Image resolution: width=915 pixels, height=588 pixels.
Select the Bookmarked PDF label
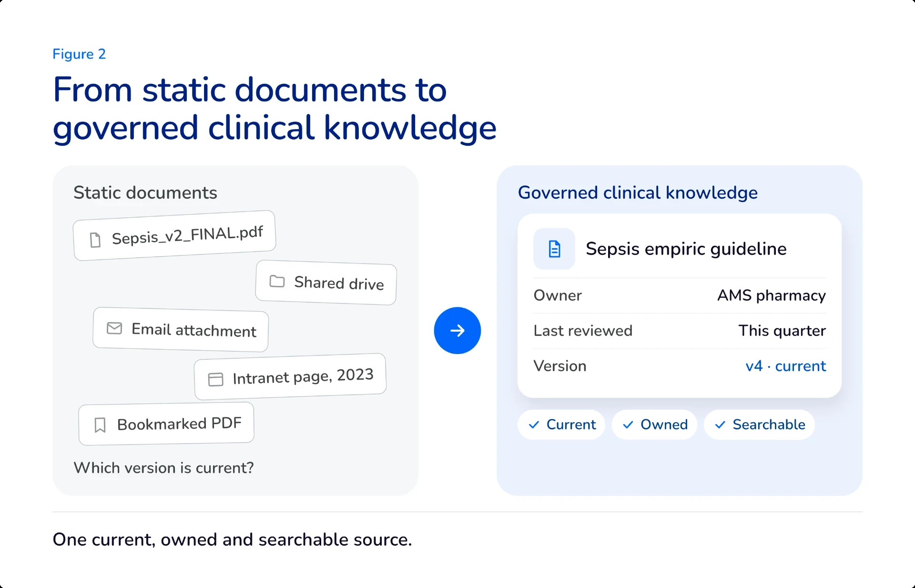point(180,424)
